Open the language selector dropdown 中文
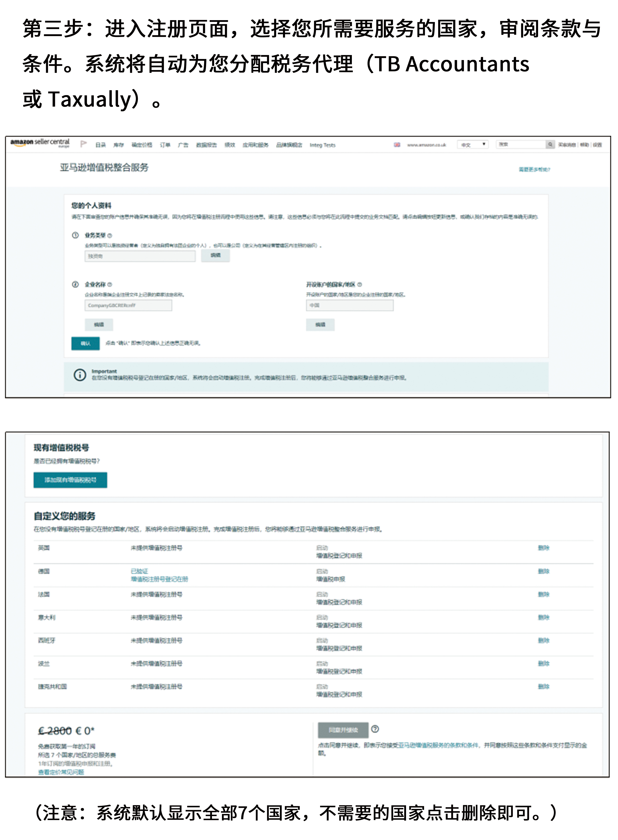 pyautogui.click(x=472, y=144)
